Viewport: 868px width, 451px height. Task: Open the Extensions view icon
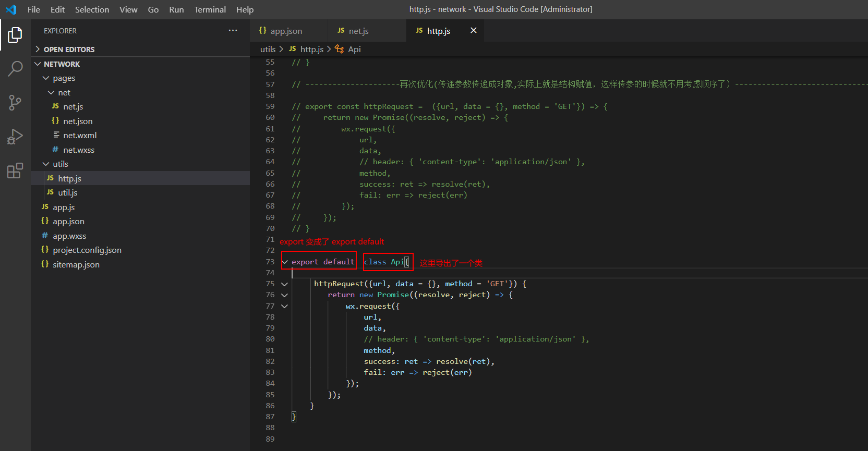(15, 170)
